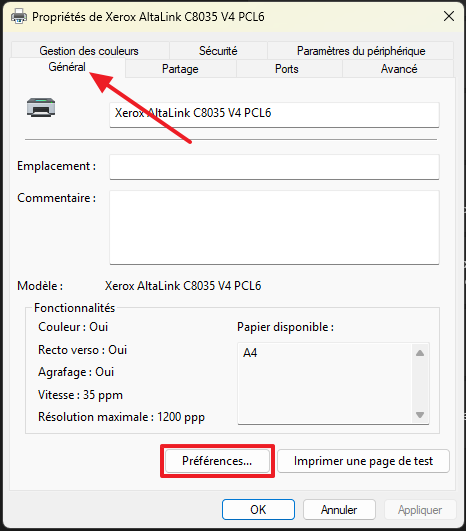Screen dimensions: 466x531
Task: Click the Fonctionnalités group label
Action: click(75, 308)
